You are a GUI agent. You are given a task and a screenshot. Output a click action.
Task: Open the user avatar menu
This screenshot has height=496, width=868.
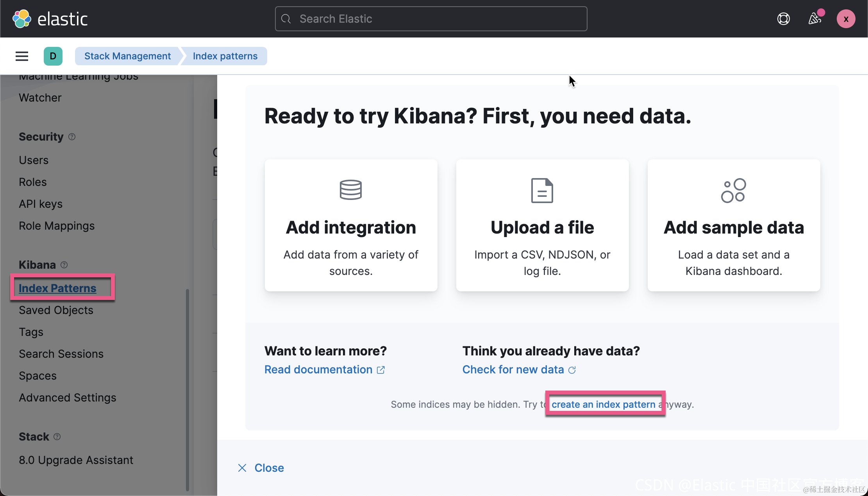[x=846, y=19]
